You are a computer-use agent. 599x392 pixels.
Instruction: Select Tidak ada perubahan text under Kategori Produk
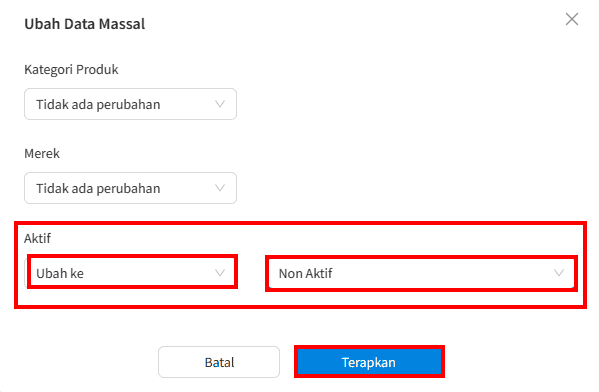[98, 104]
